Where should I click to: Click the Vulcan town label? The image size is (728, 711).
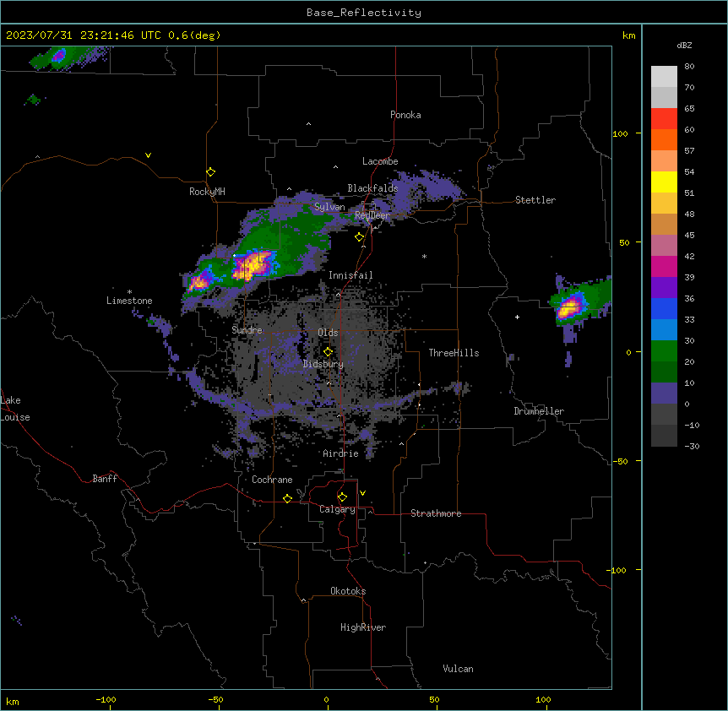(x=458, y=669)
